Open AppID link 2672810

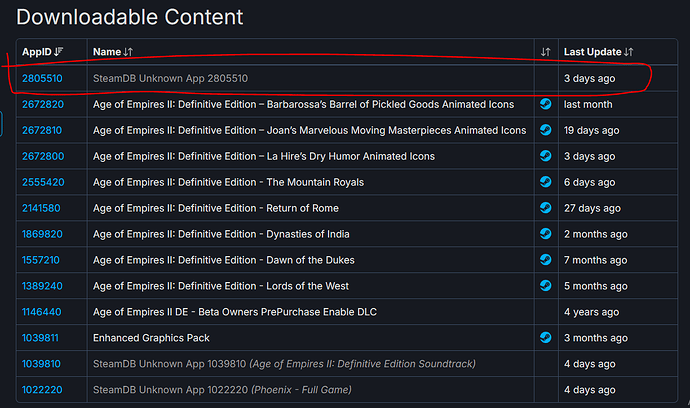[x=42, y=130]
